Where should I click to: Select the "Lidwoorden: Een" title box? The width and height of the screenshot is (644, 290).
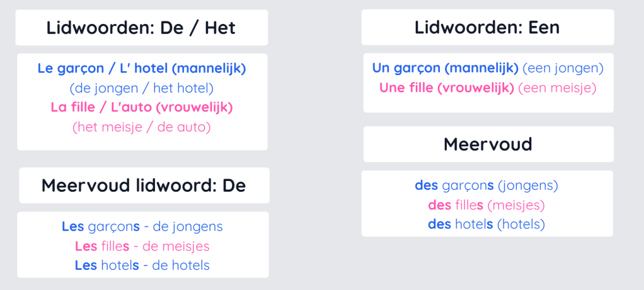487,28
